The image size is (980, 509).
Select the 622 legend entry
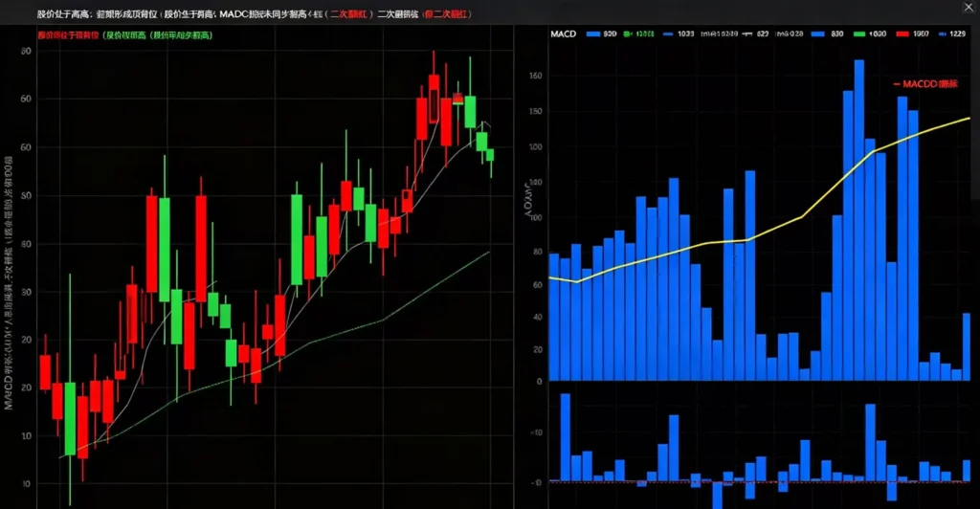click(756, 33)
